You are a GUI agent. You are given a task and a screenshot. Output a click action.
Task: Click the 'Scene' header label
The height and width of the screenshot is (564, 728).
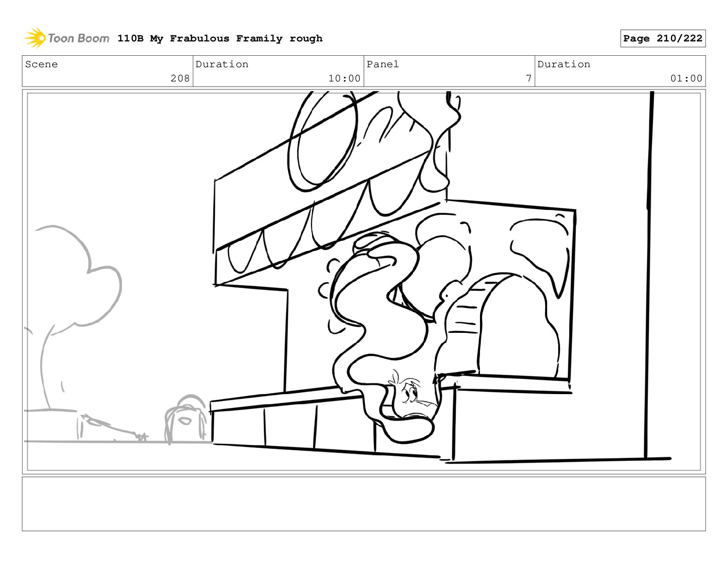click(41, 64)
